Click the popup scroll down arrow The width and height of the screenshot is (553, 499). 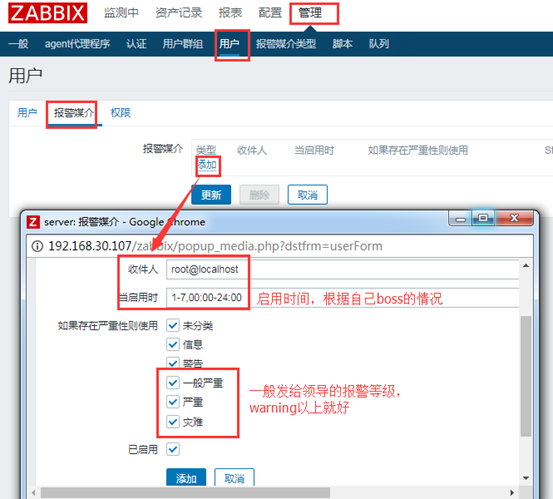point(526,478)
